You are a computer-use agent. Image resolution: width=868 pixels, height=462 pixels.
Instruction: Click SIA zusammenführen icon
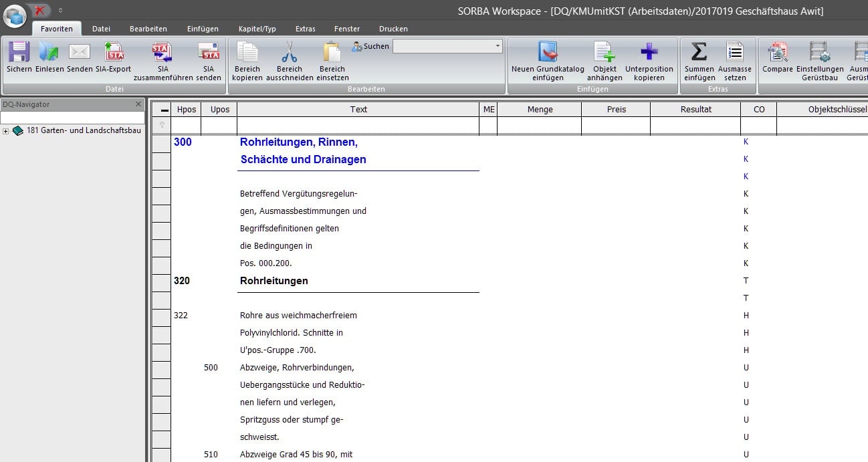click(x=163, y=52)
